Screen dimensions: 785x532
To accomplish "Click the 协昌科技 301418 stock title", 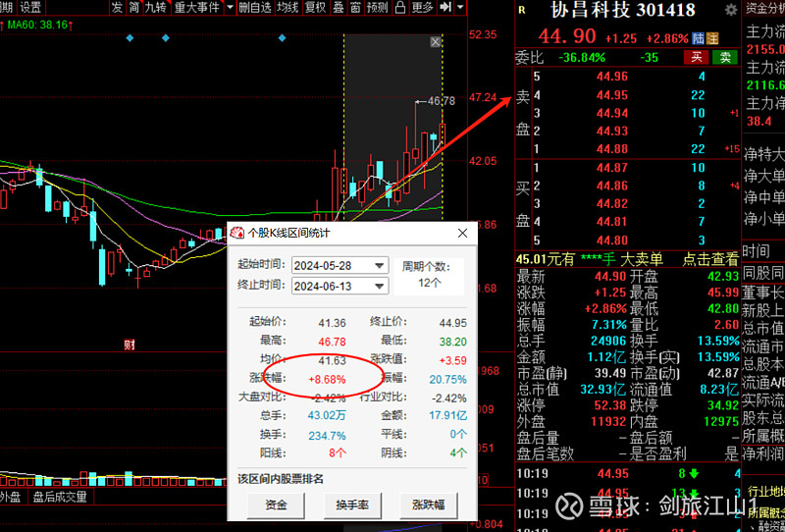I will [x=623, y=10].
